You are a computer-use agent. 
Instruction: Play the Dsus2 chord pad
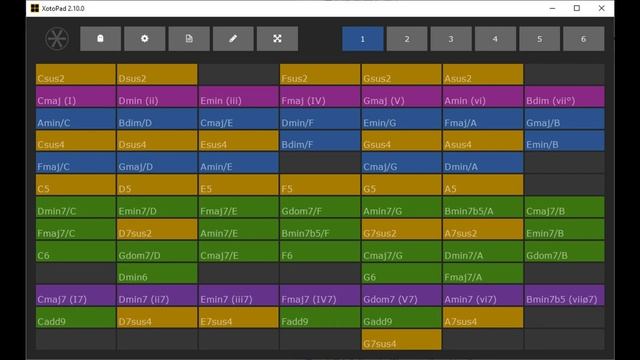(157, 74)
